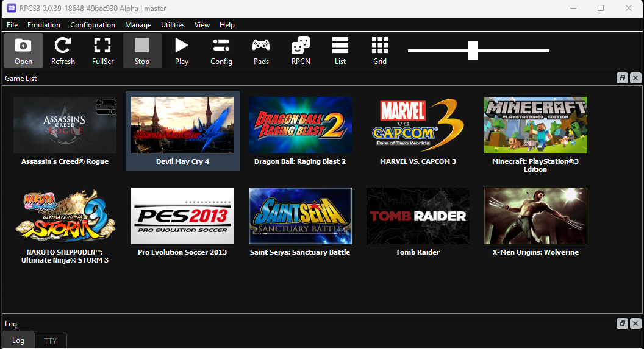Click the RPCS3 app icon in title bar
644x349 pixels.
point(11,8)
